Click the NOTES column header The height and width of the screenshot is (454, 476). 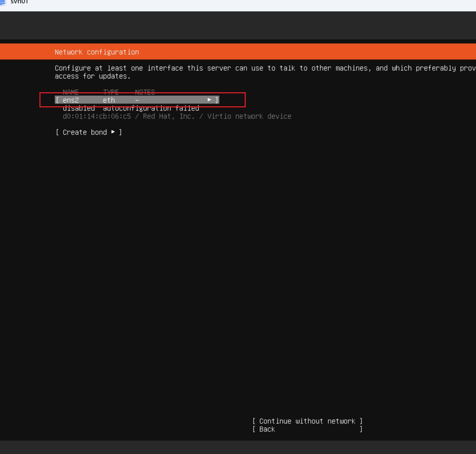tap(145, 92)
